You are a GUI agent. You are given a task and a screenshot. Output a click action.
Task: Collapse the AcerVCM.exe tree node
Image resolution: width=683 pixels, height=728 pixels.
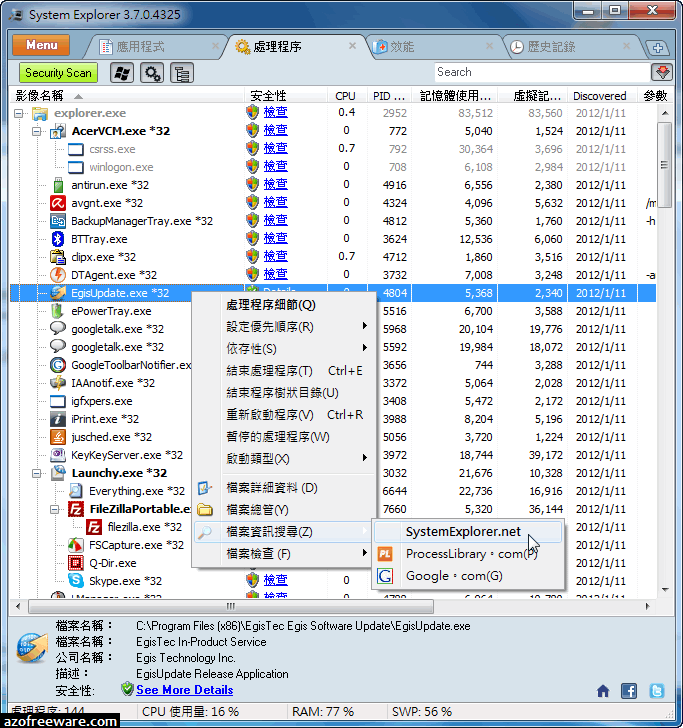coord(37,131)
